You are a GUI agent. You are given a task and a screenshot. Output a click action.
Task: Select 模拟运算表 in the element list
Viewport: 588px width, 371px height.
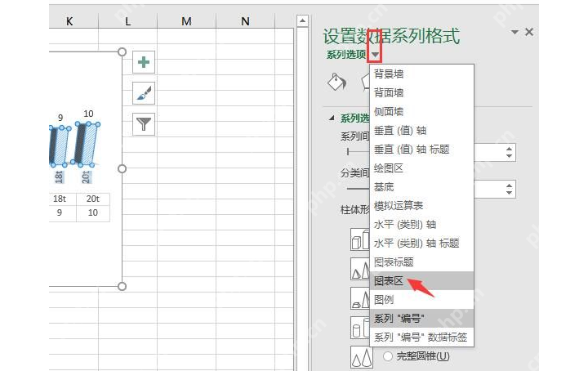pyautogui.click(x=421, y=206)
